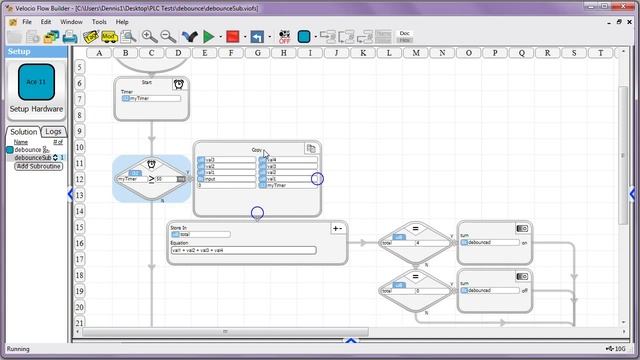Image resolution: width=640 pixels, height=360 pixels.
Task: Zoom out with the minus magnifier
Action: pos(168,37)
